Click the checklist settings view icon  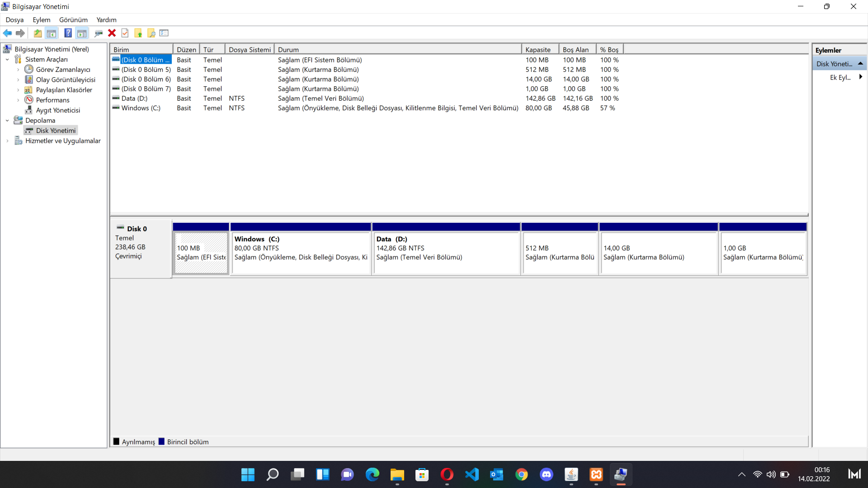[x=164, y=33]
